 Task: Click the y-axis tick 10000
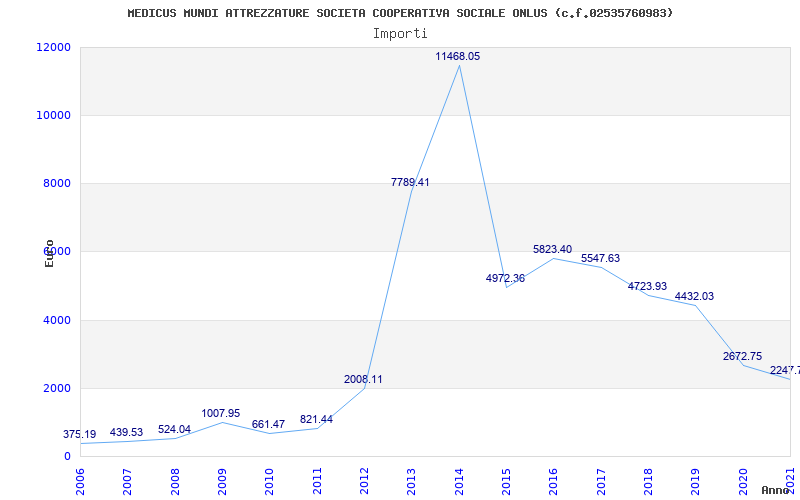pos(53,115)
